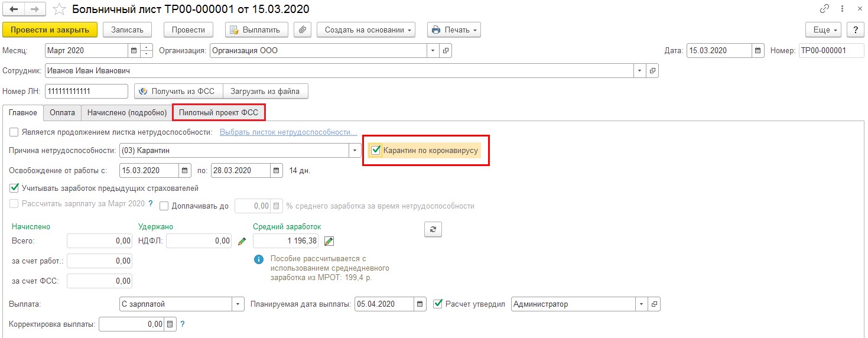
Task: Add document to favorites with star icon
Action: point(59,9)
